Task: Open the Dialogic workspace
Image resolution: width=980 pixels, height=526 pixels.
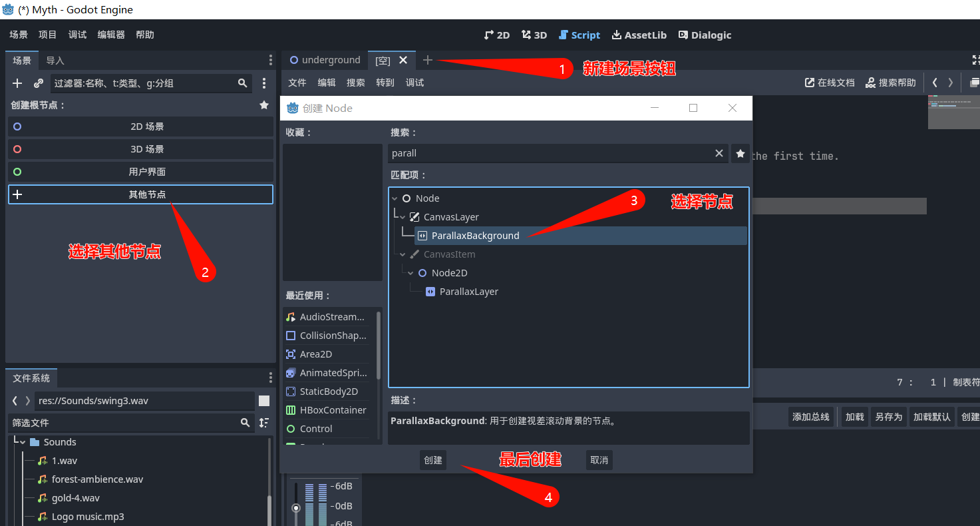Action: (705, 35)
